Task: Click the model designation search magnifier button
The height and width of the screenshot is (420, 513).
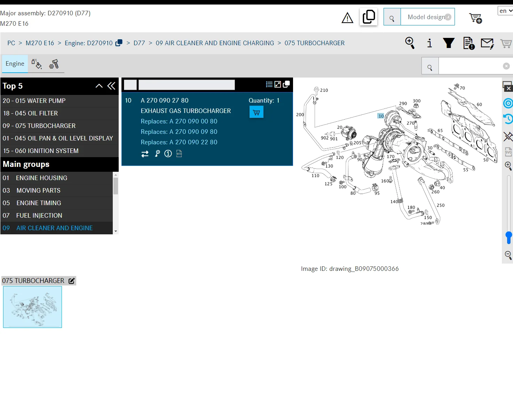Action: [392, 17]
